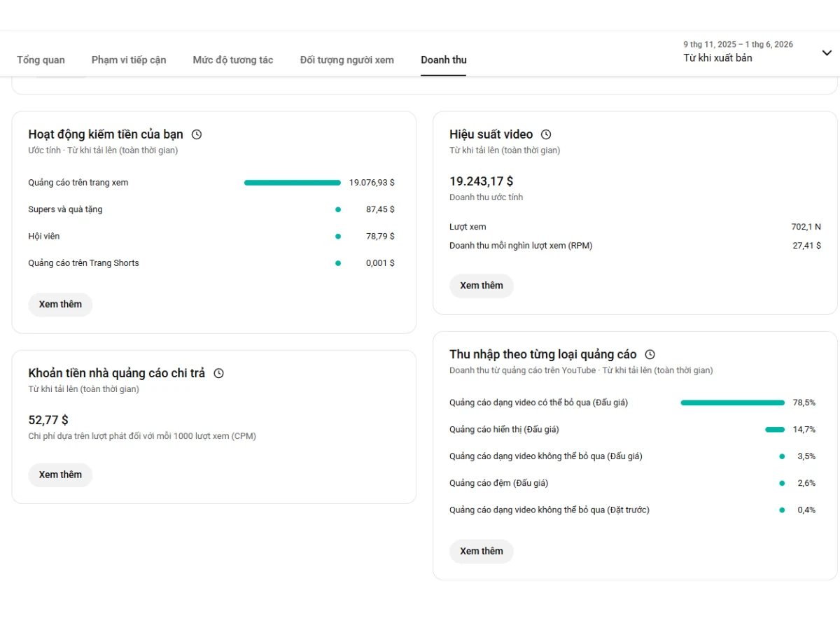Click the Quảng cáo đệm (Đấu giá) label
The image size is (840, 630).
[x=498, y=483]
